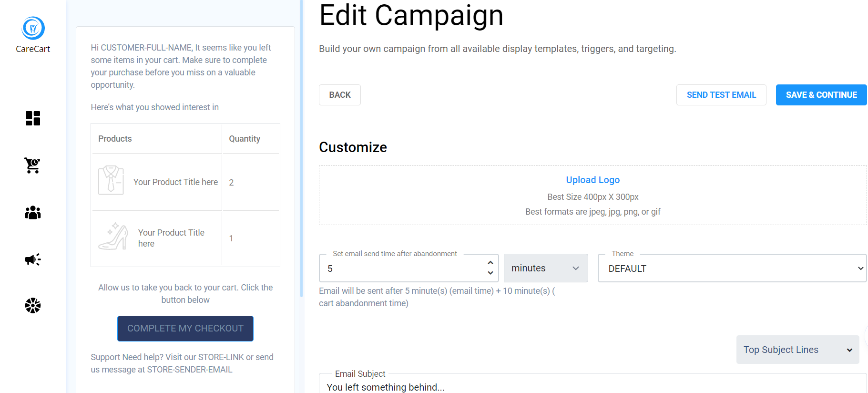868x393 pixels.
Task: Open the Theme DEFAULT dropdown
Action: point(732,269)
